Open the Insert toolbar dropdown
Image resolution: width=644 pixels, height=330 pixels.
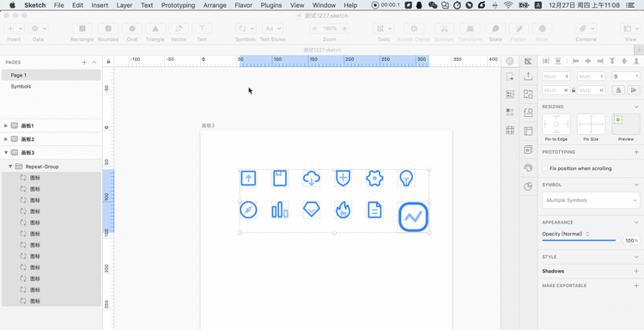coord(14,28)
